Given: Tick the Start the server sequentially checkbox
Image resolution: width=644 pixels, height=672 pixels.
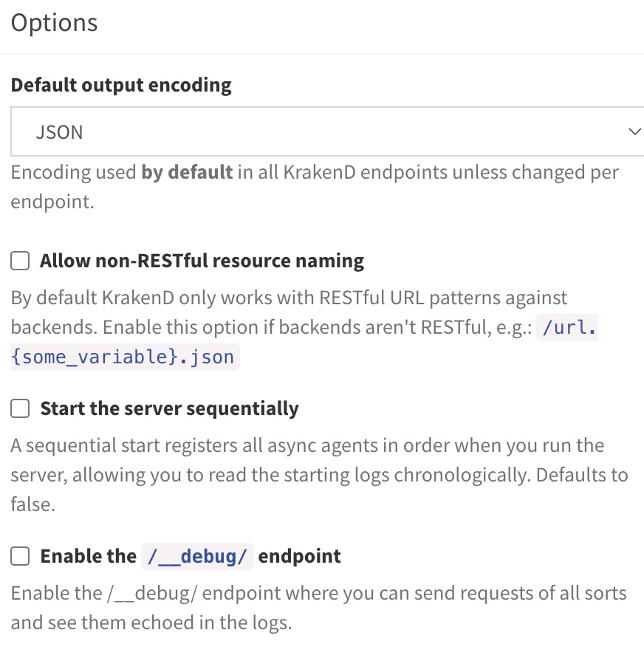Looking at the screenshot, I should click(20, 408).
